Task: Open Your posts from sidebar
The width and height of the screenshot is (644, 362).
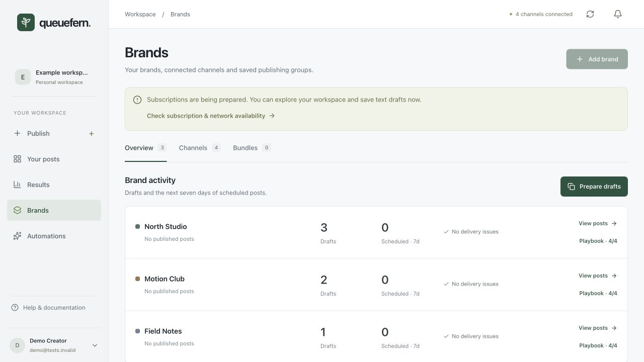Action: point(54,159)
